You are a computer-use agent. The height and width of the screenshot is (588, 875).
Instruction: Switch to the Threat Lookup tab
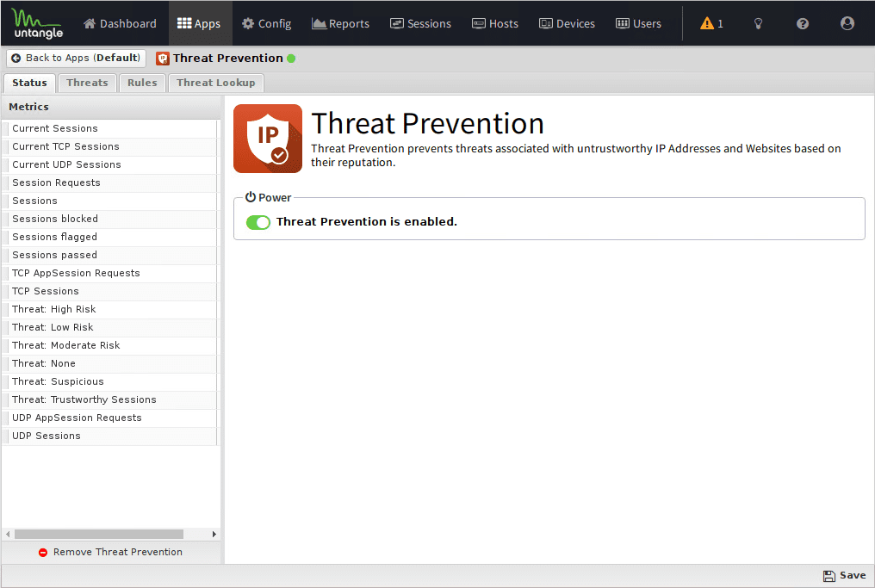pyautogui.click(x=216, y=83)
